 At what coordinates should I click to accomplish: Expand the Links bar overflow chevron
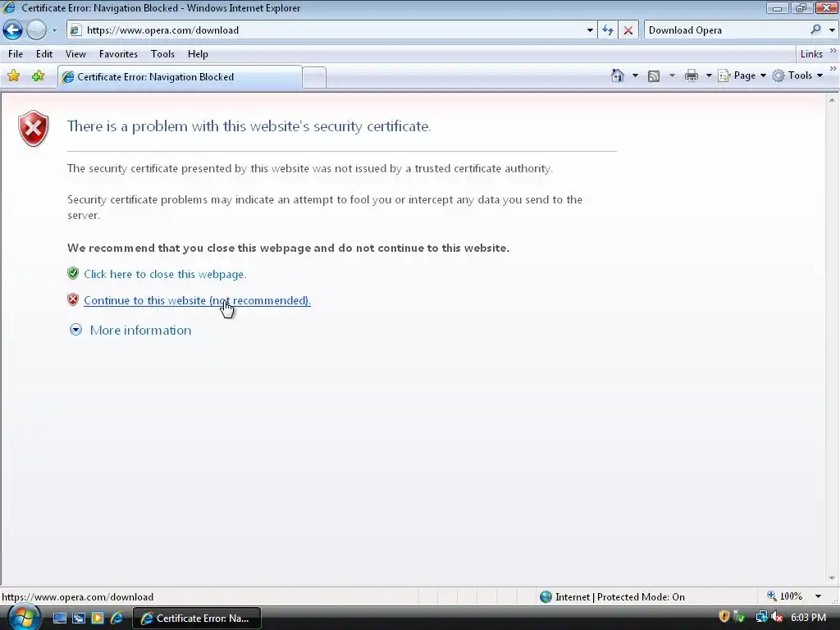coord(833,51)
